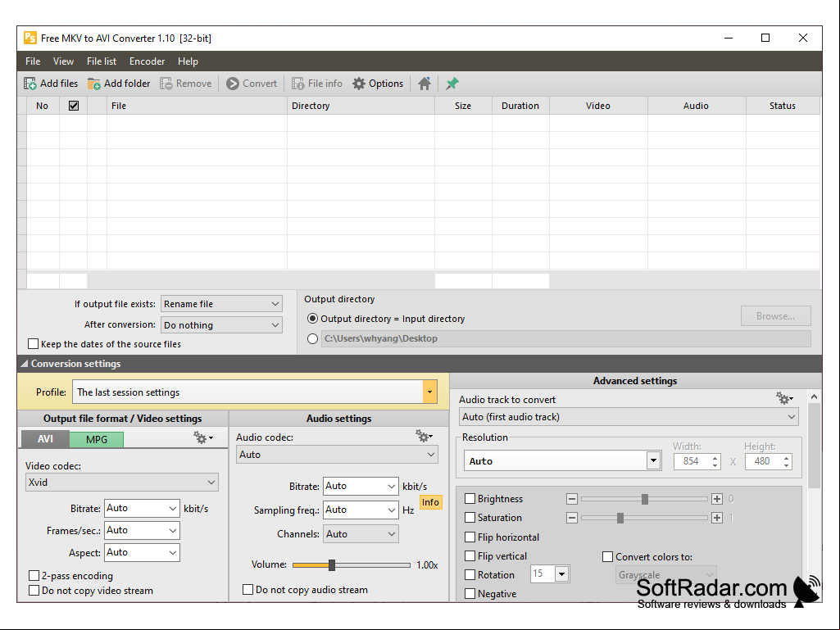Check Do not copy video stream

(x=34, y=591)
